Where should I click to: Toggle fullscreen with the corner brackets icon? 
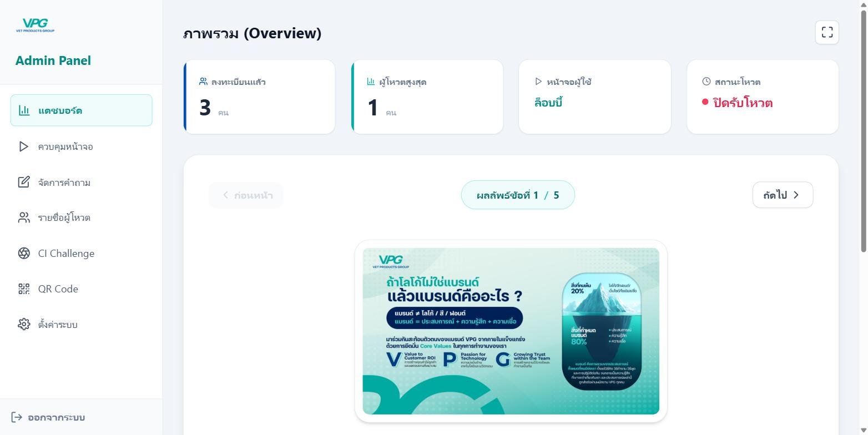click(x=827, y=32)
